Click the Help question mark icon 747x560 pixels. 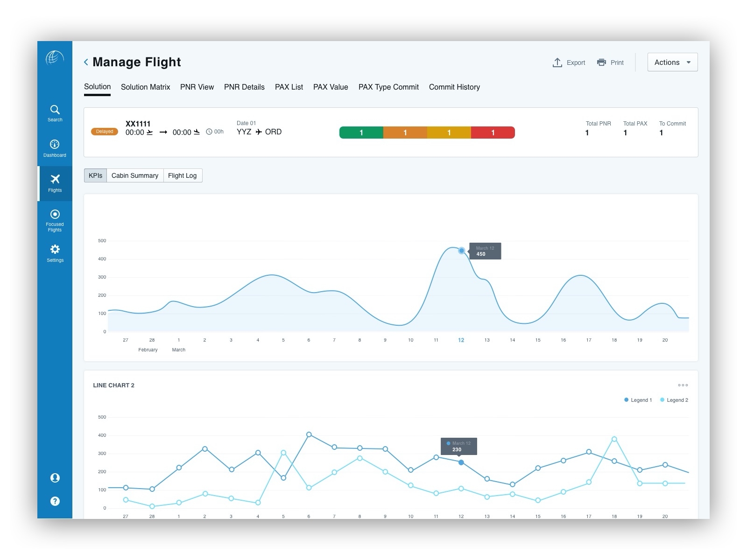click(x=55, y=501)
